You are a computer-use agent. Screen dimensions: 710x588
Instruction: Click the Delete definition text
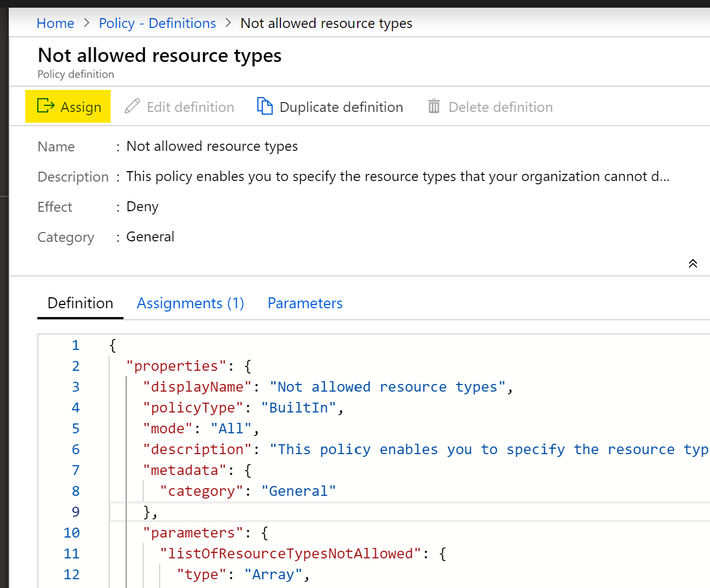coord(500,107)
